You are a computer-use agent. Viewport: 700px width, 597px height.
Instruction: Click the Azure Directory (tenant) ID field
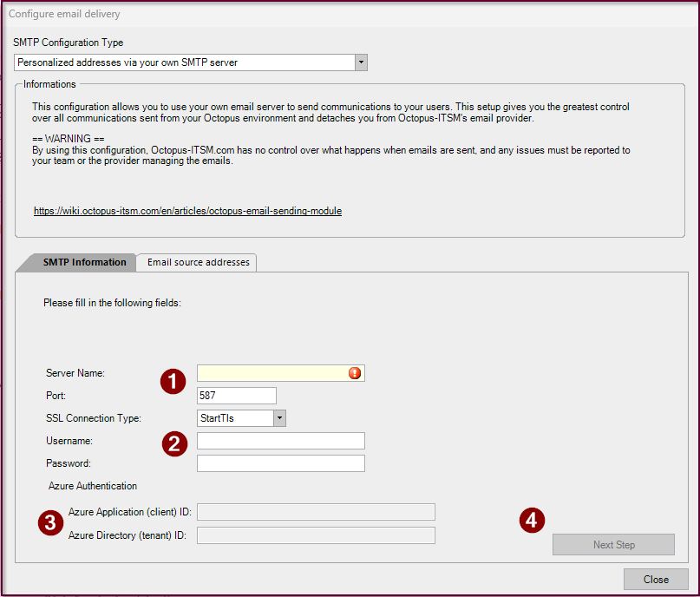pos(316,535)
